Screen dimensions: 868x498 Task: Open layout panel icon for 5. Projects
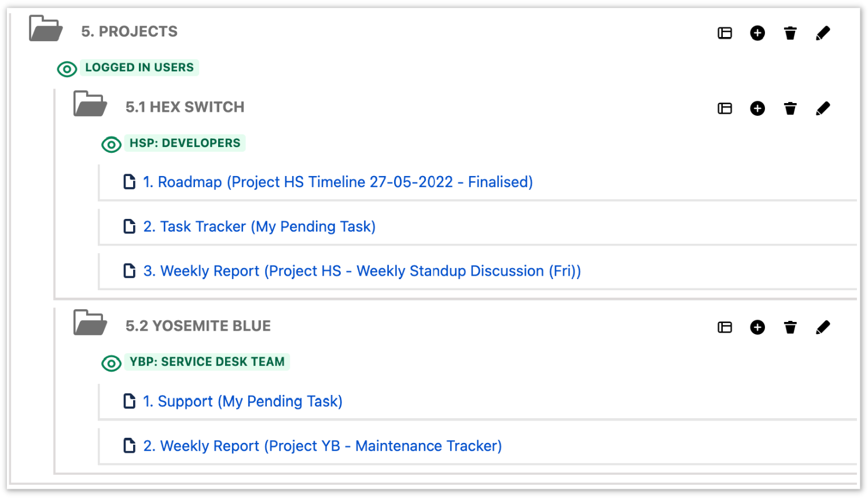click(724, 33)
